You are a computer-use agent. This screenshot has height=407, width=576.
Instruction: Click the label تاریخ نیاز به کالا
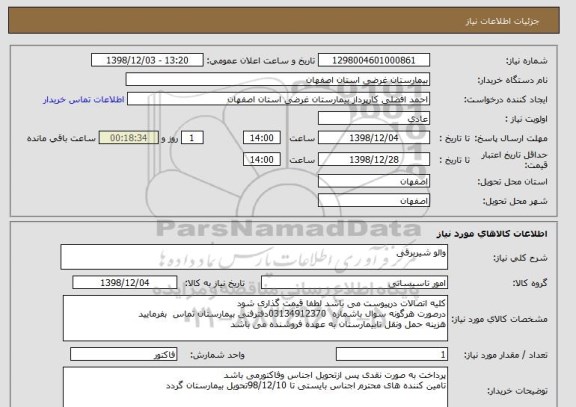tap(214, 283)
